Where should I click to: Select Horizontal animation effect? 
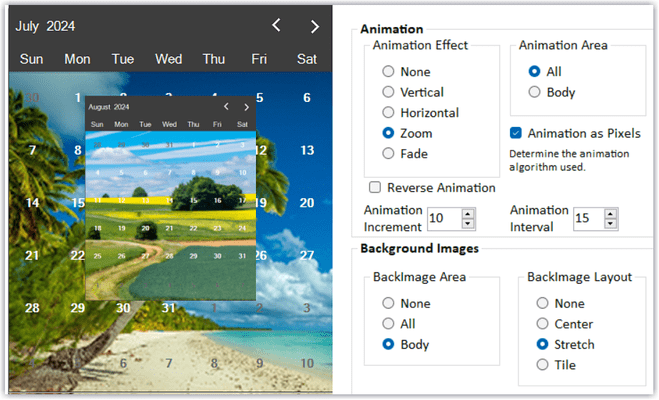coord(388,113)
